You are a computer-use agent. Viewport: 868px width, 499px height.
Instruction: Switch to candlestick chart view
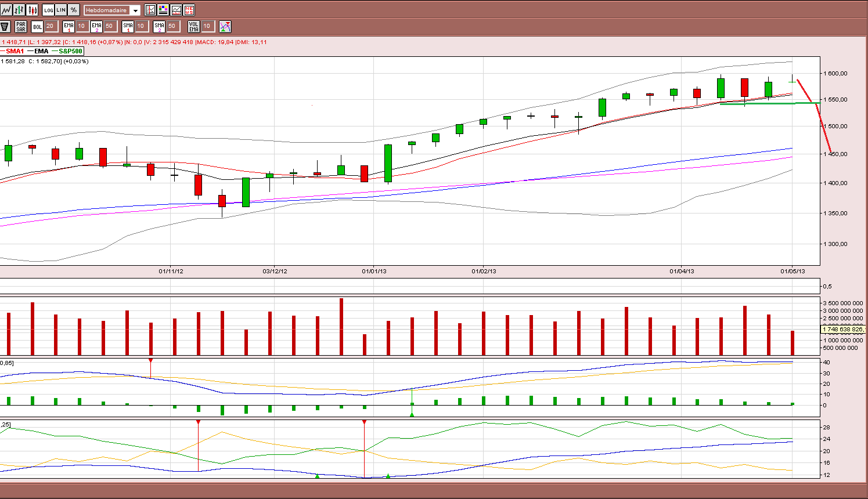click(33, 10)
